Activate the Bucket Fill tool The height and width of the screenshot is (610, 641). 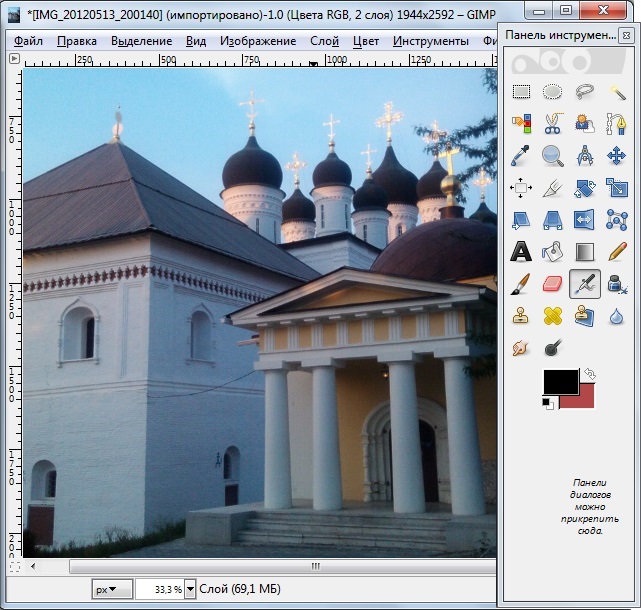(552, 251)
